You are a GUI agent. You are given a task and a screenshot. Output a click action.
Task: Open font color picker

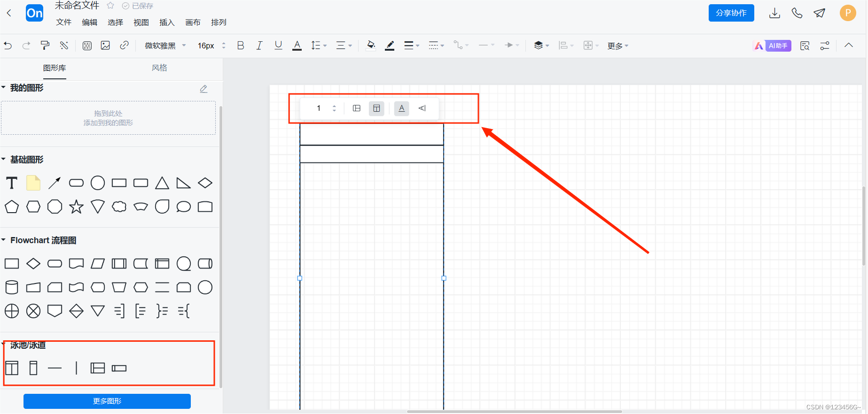(297, 46)
